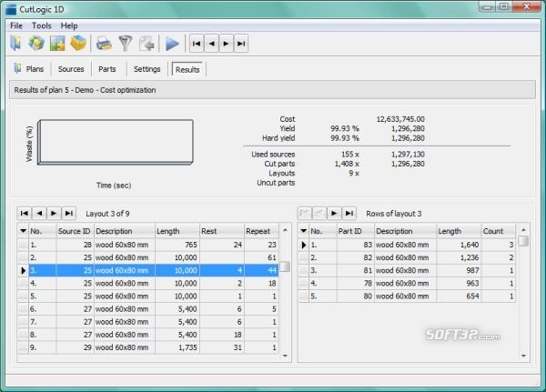Open layouts table column menu triangle

23,231
